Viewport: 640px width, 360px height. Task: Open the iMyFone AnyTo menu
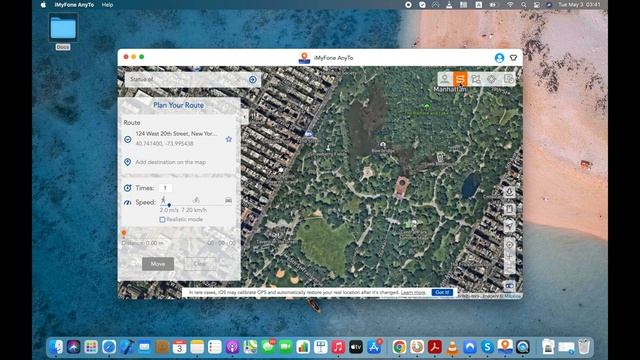pos(74,5)
